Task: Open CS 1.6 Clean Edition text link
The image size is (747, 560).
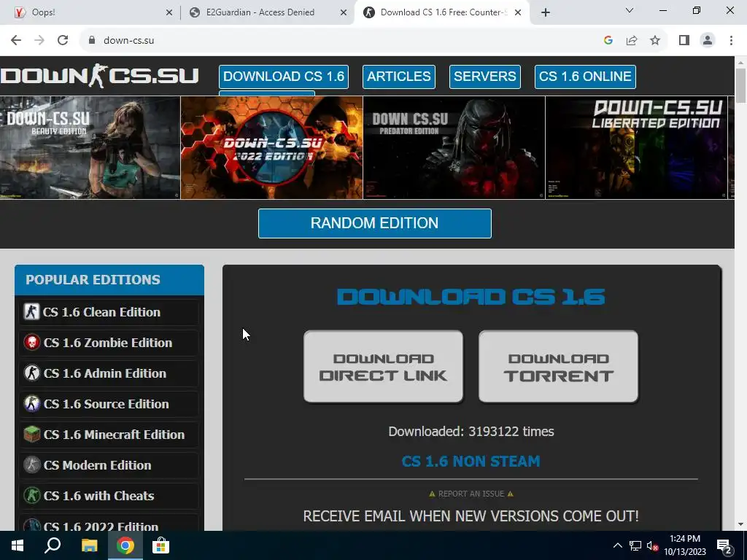Action: coord(101,312)
